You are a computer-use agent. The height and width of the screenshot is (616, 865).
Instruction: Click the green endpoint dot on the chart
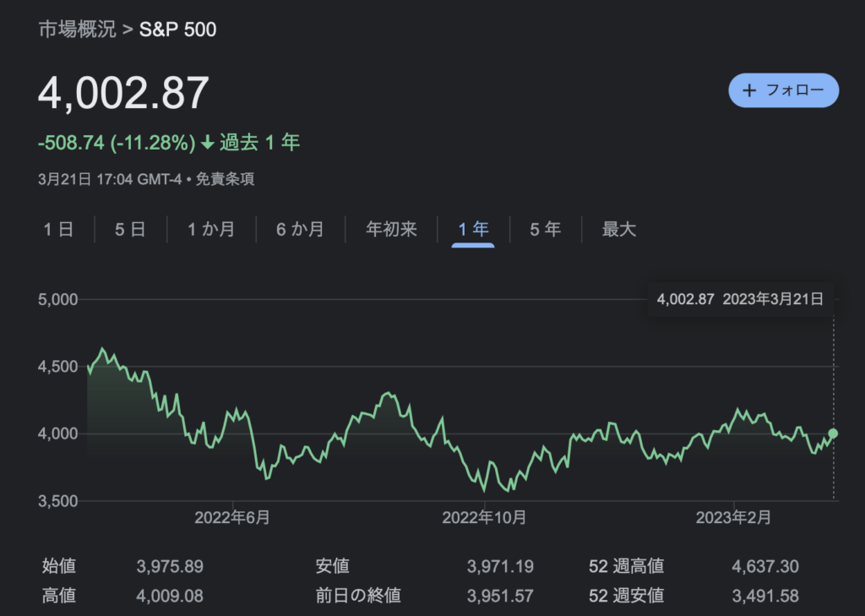[834, 433]
